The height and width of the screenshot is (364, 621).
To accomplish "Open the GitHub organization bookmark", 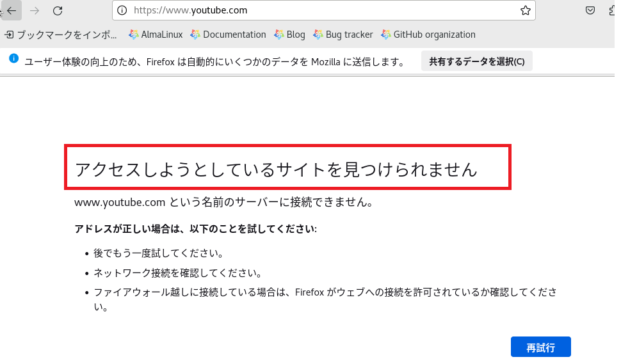I will point(428,35).
